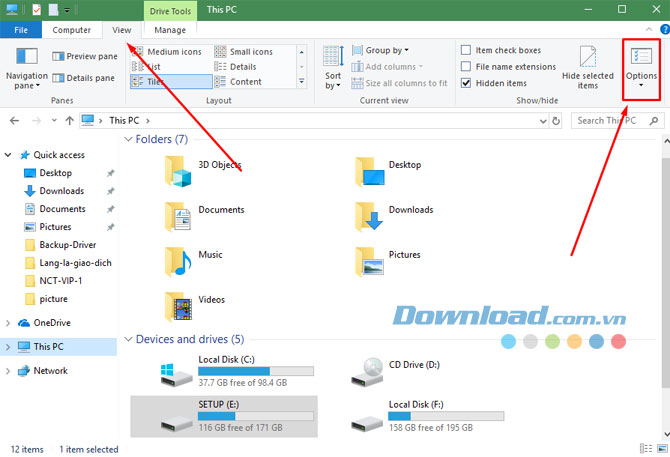Open address bar history dropdown
This screenshot has width=670, height=457.
pos(543,121)
